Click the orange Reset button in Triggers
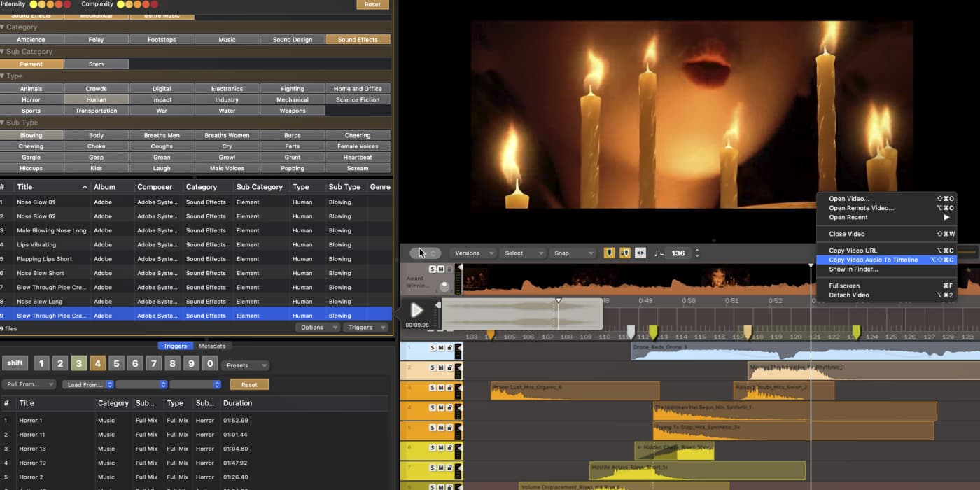Screen dimensions: 980x490 (249, 385)
